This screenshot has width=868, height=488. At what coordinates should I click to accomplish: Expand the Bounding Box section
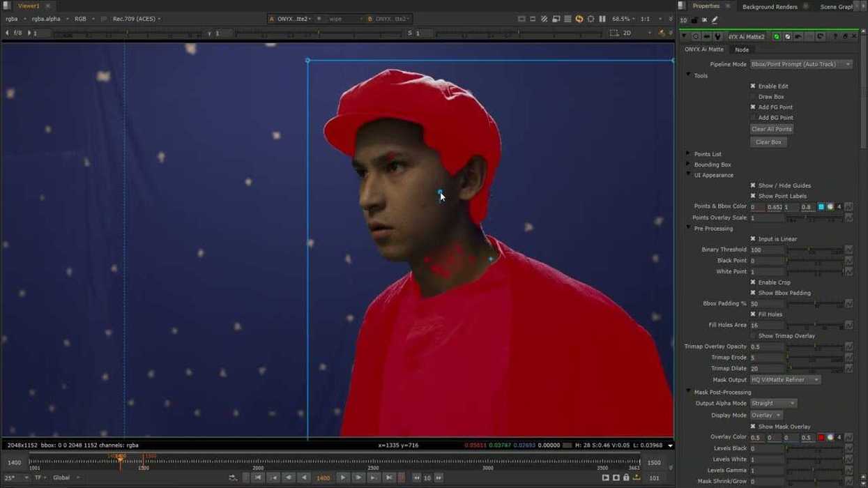tap(688, 165)
